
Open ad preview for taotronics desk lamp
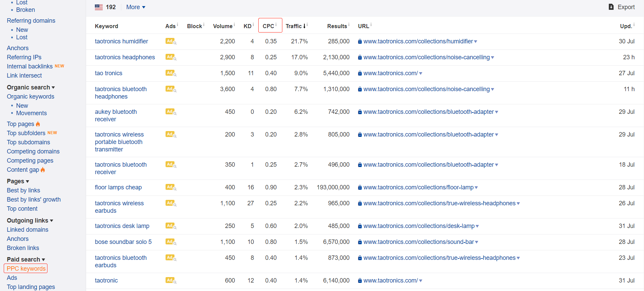point(171,226)
